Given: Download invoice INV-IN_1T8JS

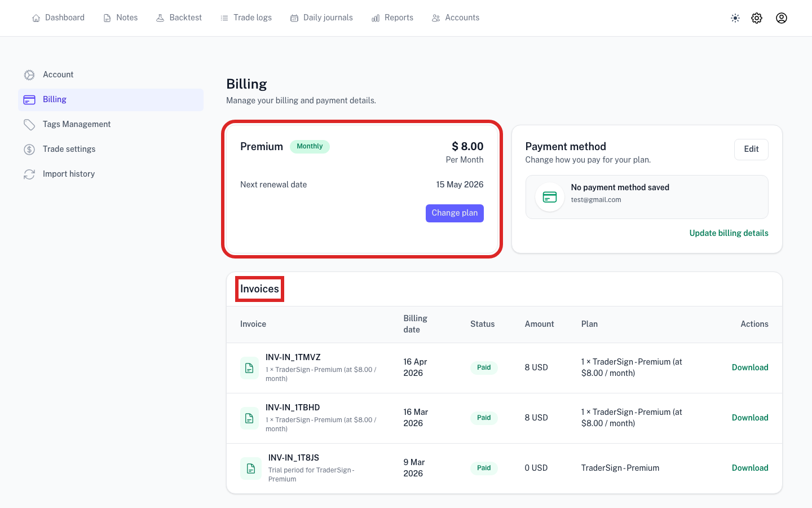Looking at the screenshot, I should (750, 468).
